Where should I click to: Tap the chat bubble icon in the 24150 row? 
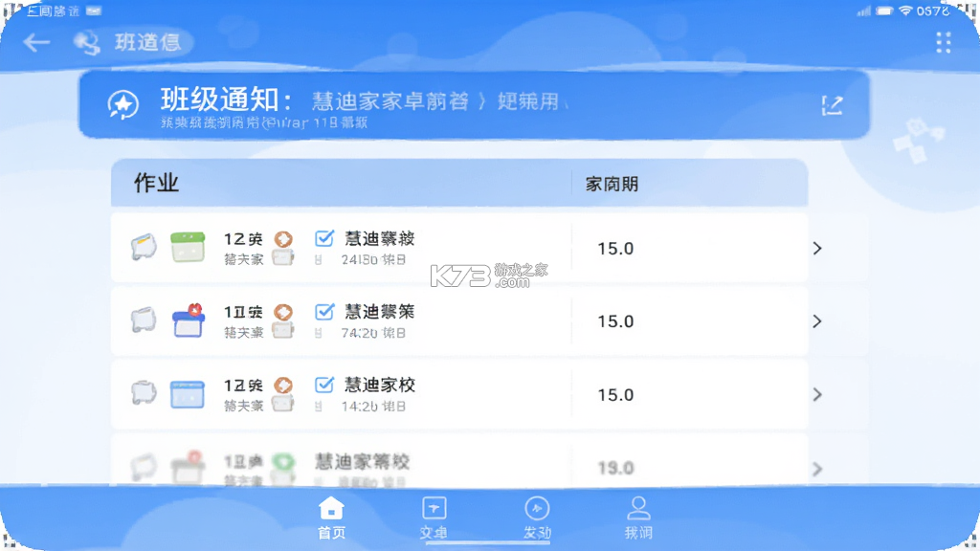(x=144, y=247)
